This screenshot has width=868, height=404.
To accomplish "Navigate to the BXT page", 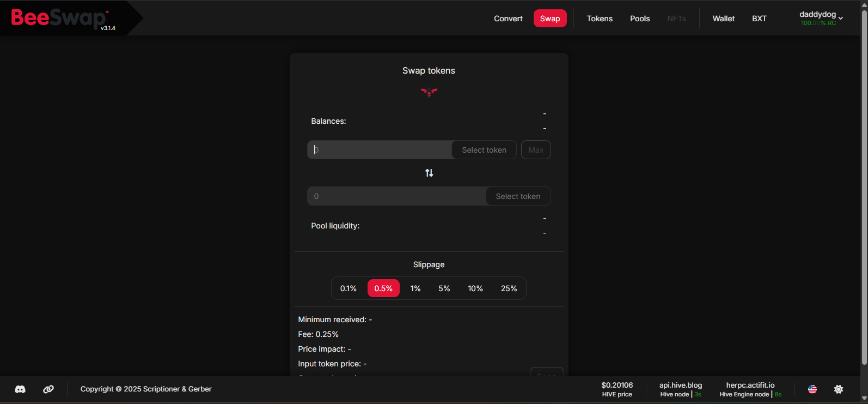I will (759, 19).
